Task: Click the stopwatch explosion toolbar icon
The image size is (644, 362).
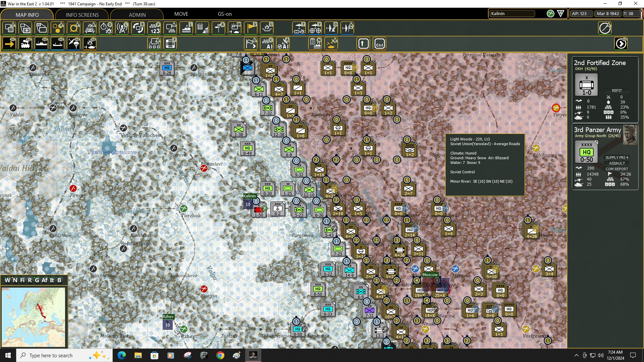Action: (106, 28)
